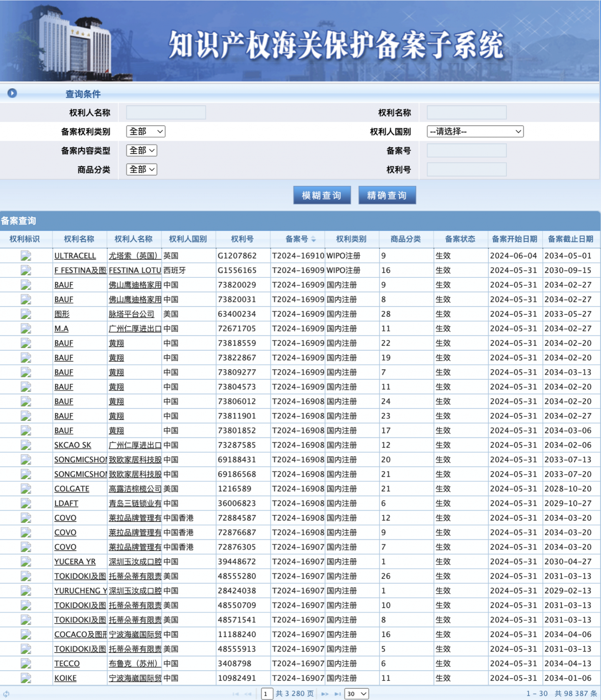Open the 备案内容类型 dropdown
This screenshot has width=601, height=700.
click(x=141, y=150)
